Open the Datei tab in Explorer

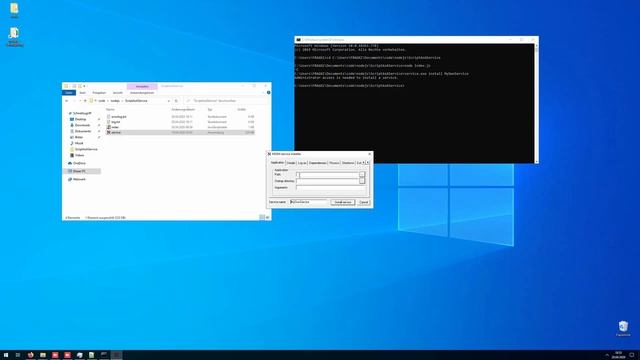(x=69, y=93)
